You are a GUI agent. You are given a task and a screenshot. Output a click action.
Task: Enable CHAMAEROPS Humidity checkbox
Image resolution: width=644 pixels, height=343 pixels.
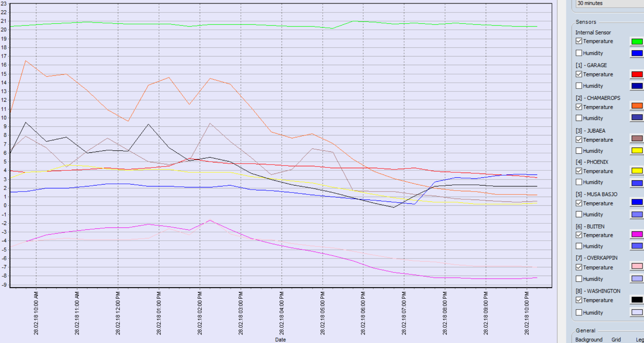tap(579, 118)
